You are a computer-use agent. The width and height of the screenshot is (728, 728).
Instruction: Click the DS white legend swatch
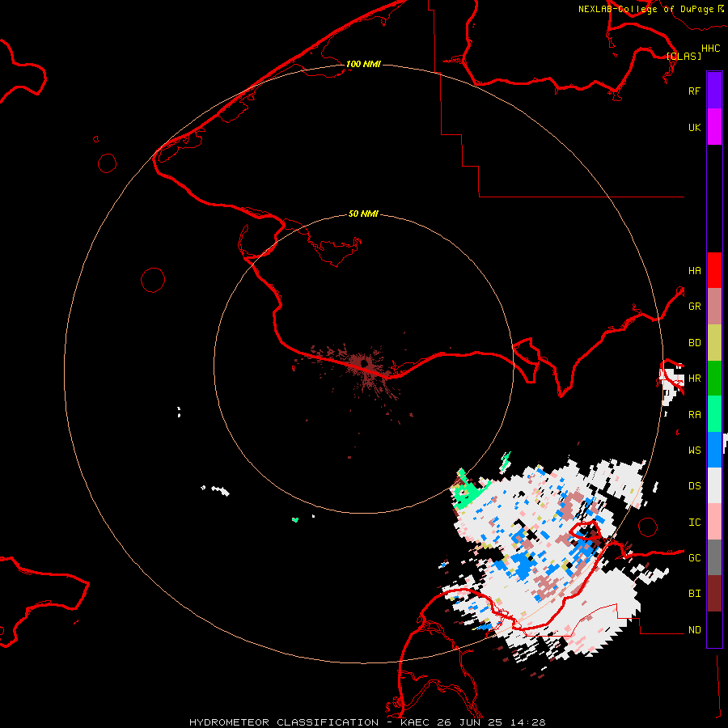714,485
